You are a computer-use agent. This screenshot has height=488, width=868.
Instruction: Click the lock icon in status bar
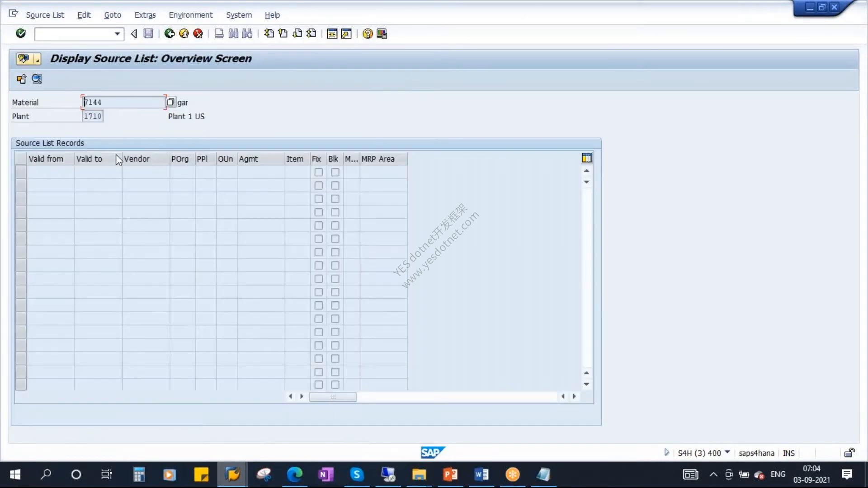[x=849, y=453]
